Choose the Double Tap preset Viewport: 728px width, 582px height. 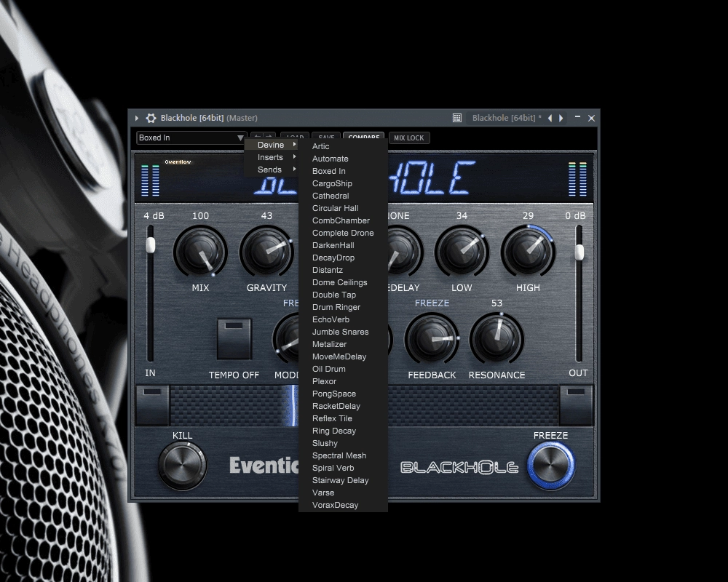coord(343,295)
